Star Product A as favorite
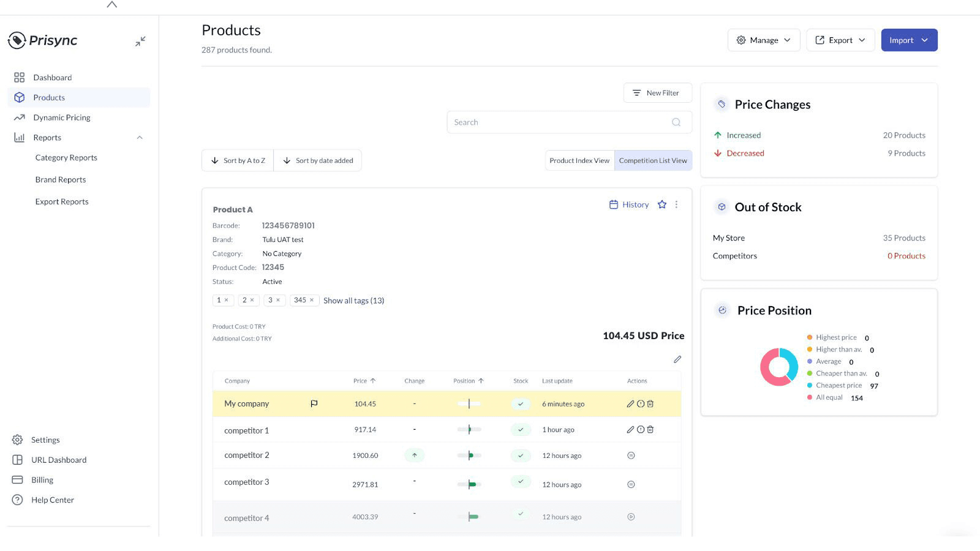980x551 pixels. (x=662, y=204)
